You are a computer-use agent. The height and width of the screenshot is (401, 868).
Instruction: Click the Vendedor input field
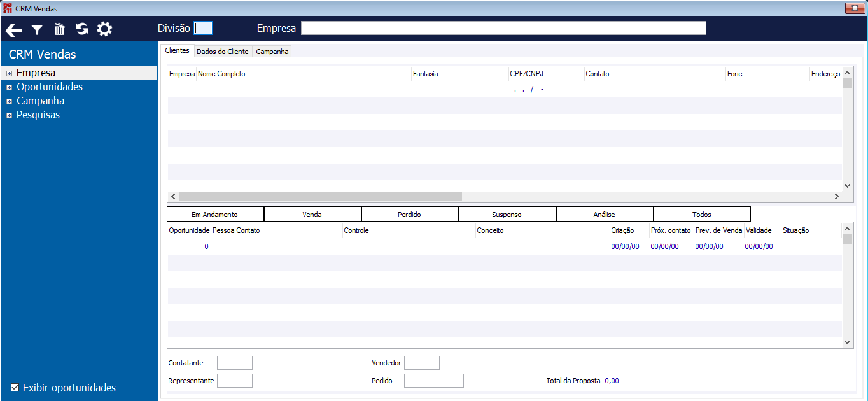[x=422, y=363]
